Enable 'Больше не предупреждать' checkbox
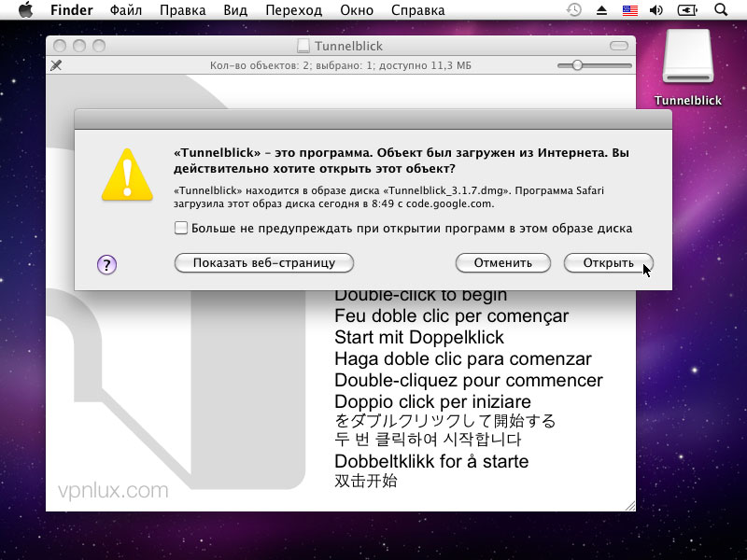 pos(181,228)
